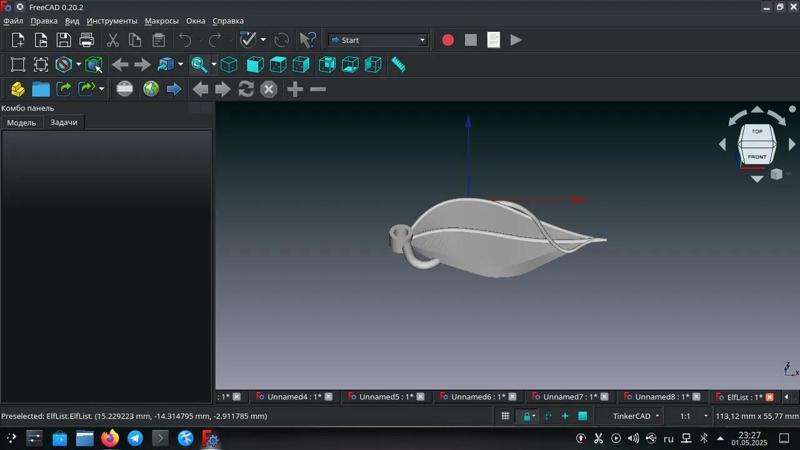The width and height of the screenshot is (800, 450).
Task: Open the Инструменты menu
Action: [x=112, y=21]
